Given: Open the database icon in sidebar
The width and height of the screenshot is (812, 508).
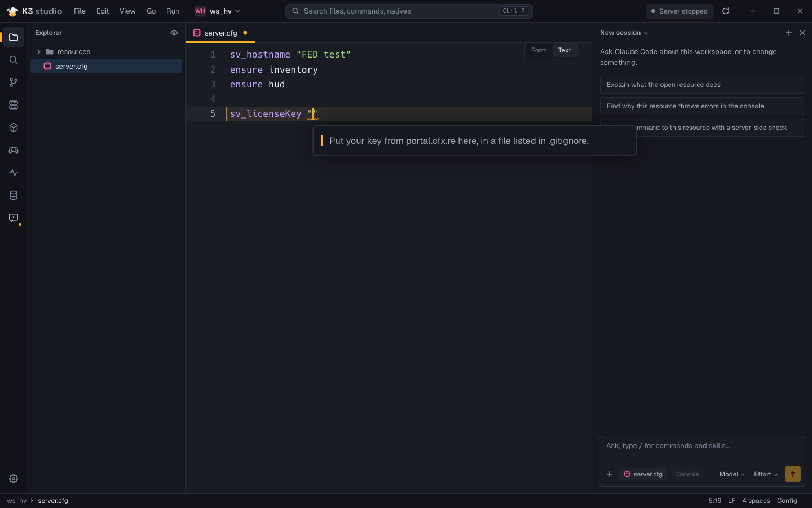Looking at the screenshot, I should pyautogui.click(x=14, y=195).
